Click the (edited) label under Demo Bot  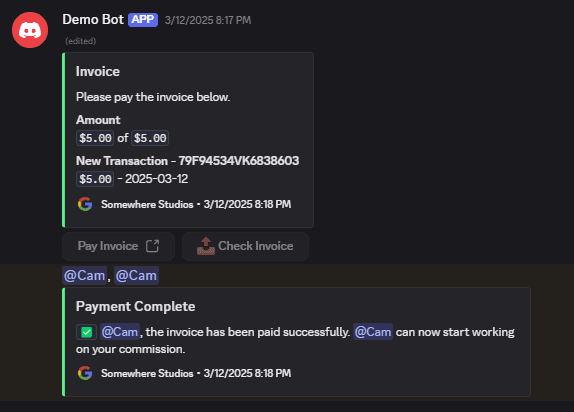(81, 41)
